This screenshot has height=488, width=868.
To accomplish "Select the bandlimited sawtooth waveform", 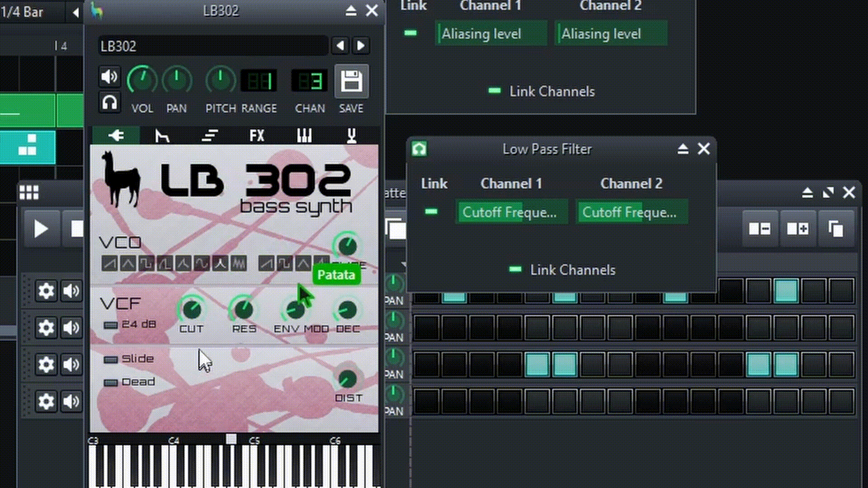I will 266,263.
